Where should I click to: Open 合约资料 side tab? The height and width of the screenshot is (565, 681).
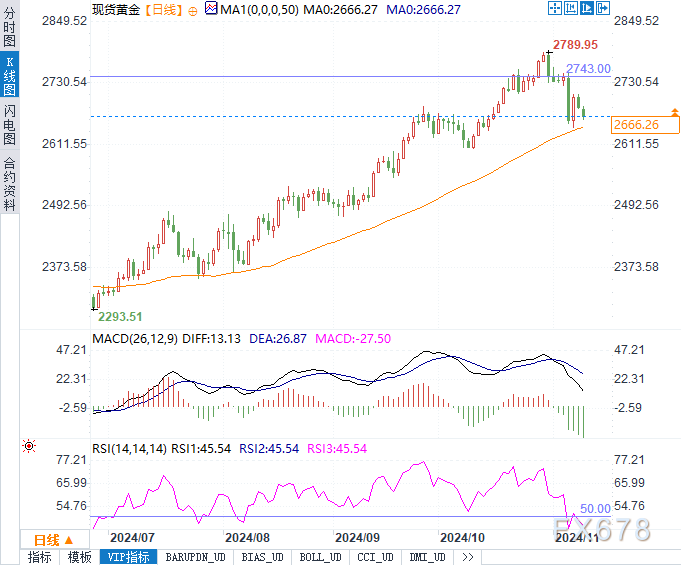pyautogui.click(x=9, y=183)
